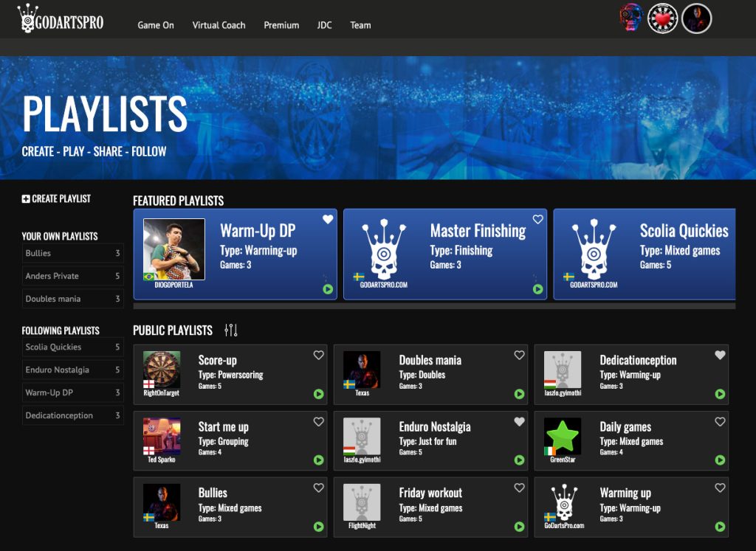
Task: Open Doubles mania in Your Own Playlists
Action: [x=73, y=299]
